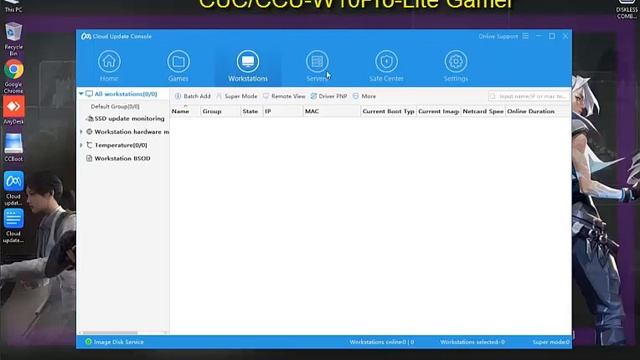
Task: Select the Workstations tab icon
Action: point(248,62)
